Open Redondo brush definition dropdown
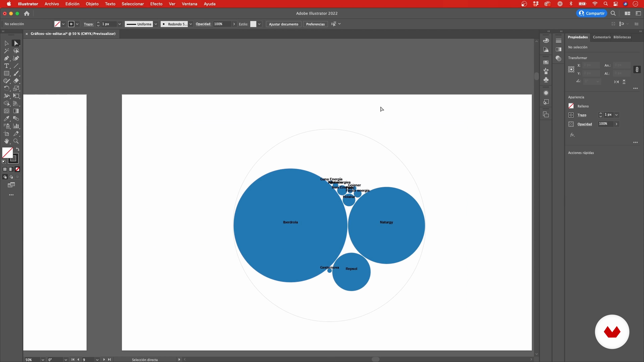Screen dimensions: 644x362 [x=191, y=24]
